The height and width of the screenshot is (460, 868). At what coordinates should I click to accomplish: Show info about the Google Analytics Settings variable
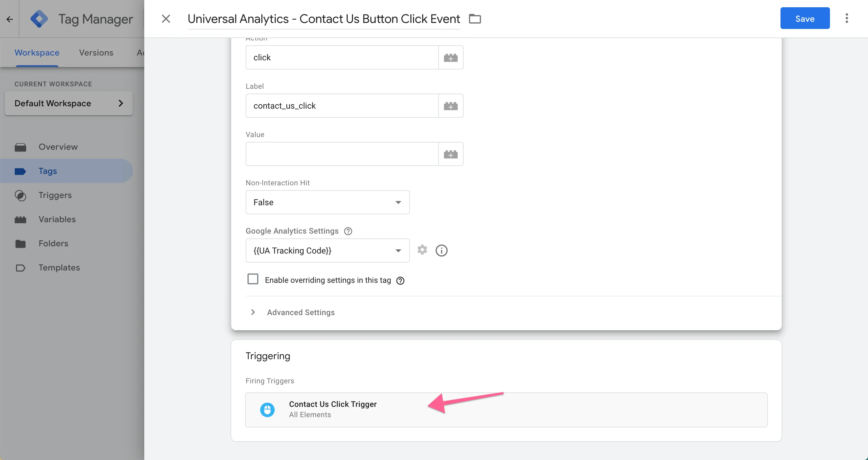click(x=442, y=250)
